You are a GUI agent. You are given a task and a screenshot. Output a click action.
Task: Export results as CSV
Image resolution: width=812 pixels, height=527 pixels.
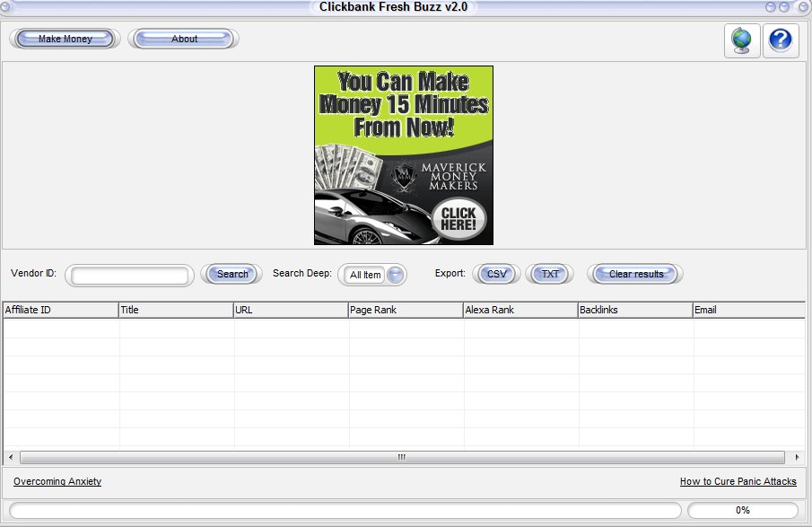[x=496, y=274]
